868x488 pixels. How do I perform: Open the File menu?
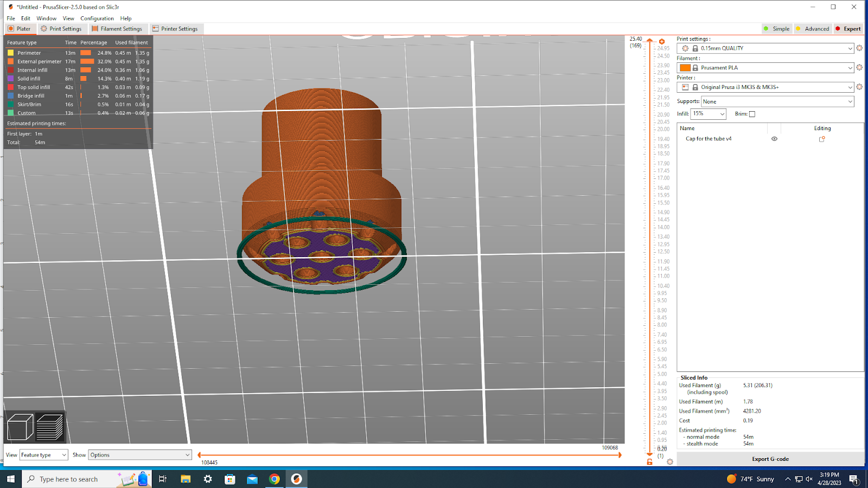pos(11,18)
